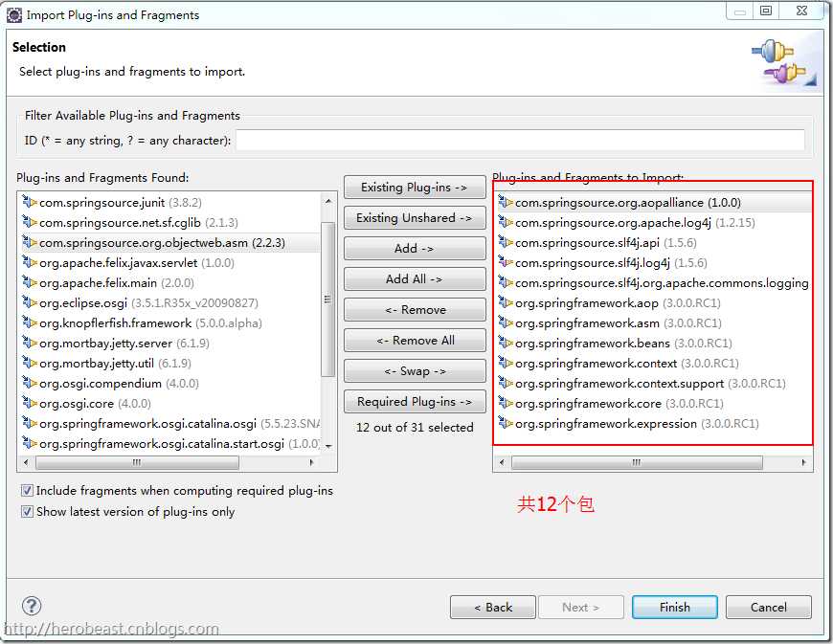
Task: Select com.springsource.slf4j.api (1.5.6) entry
Action: 653,243
